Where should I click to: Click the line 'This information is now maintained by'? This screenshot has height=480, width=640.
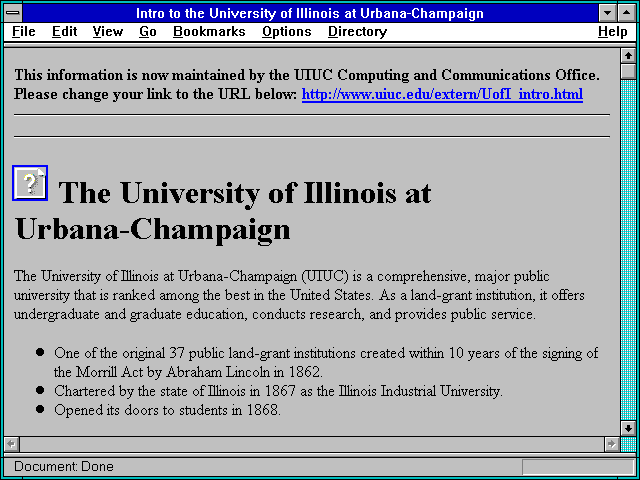pyautogui.click(x=307, y=76)
